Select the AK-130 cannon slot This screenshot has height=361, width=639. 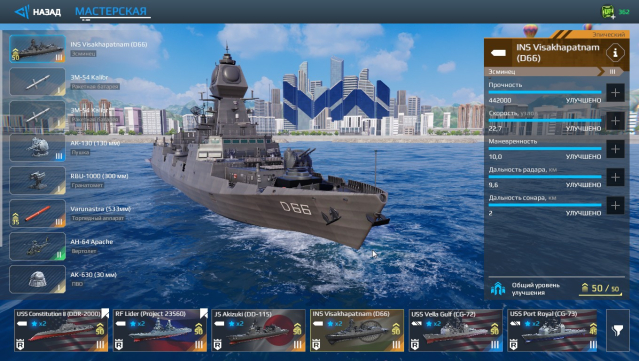click(x=37, y=147)
